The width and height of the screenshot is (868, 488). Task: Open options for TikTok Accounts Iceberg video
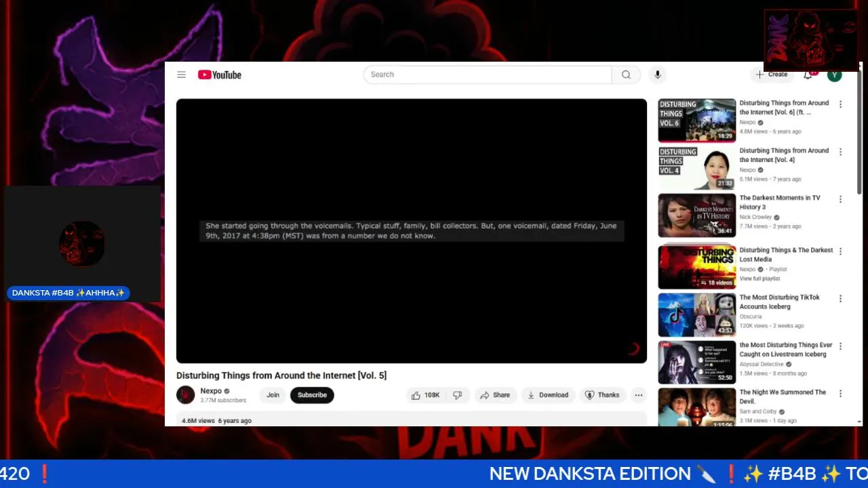(x=840, y=298)
